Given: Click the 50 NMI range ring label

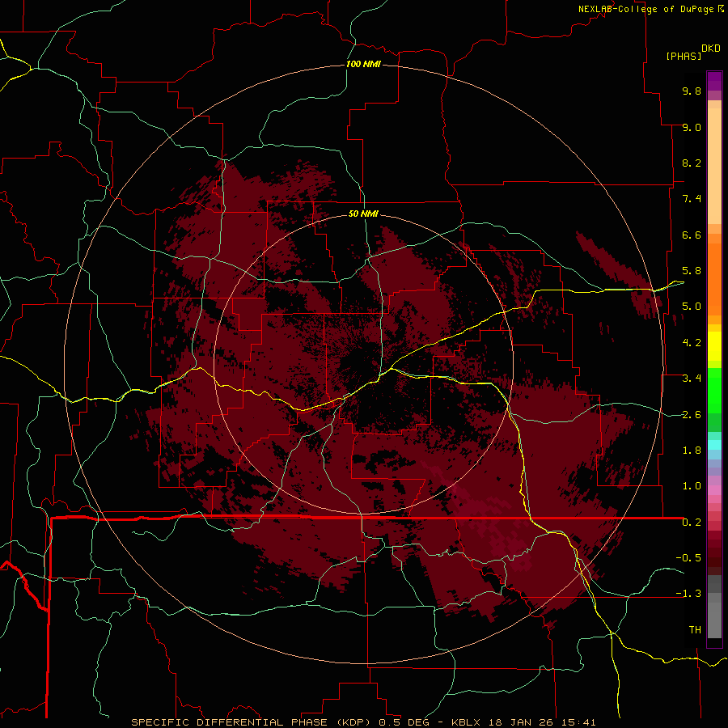Looking at the screenshot, I should (363, 214).
